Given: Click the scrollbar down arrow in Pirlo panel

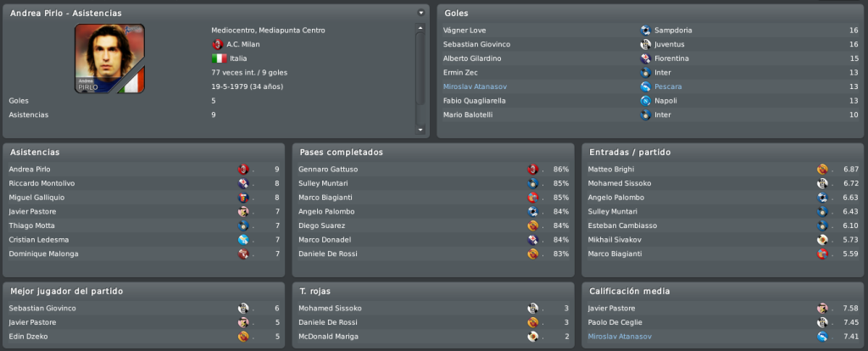Looking at the screenshot, I should coord(420,130).
